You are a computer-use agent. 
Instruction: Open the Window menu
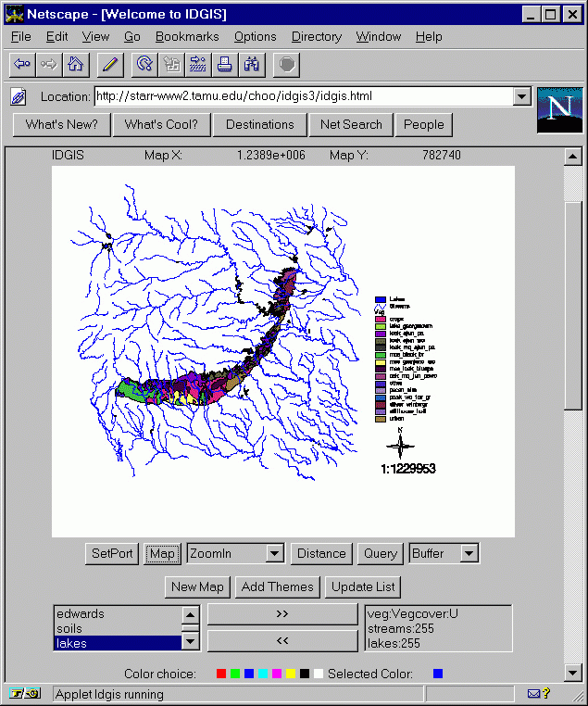tap(379, 36)
